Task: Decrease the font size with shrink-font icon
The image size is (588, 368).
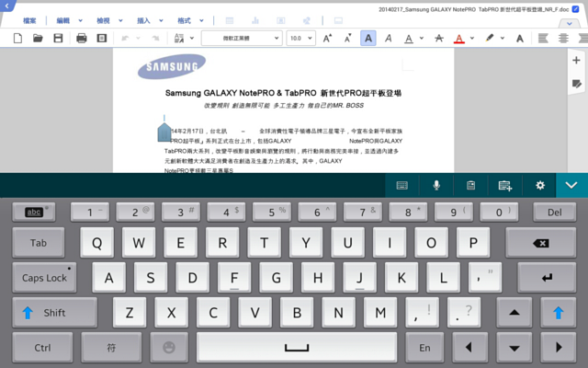Action: (x=348, y=38)
